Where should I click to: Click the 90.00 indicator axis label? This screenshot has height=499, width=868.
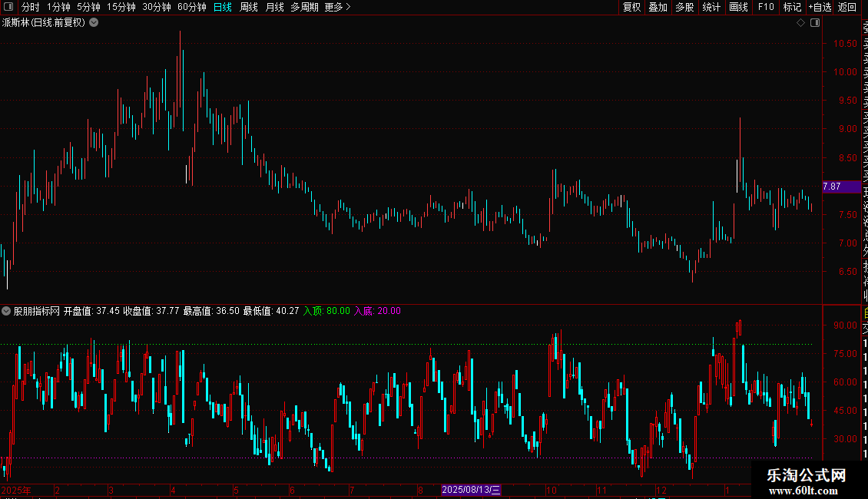[845, 326]
